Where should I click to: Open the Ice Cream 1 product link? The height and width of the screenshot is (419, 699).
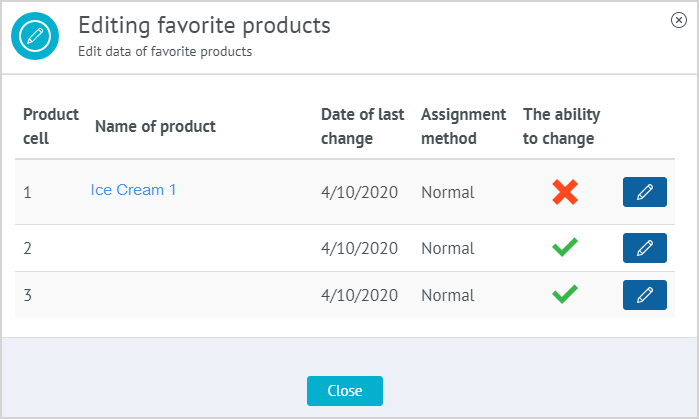click(133, 189)
